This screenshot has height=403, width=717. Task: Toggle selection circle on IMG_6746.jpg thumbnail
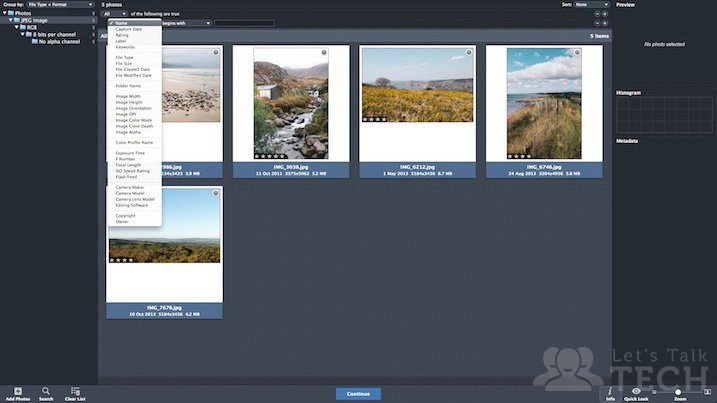click(577, 53)
